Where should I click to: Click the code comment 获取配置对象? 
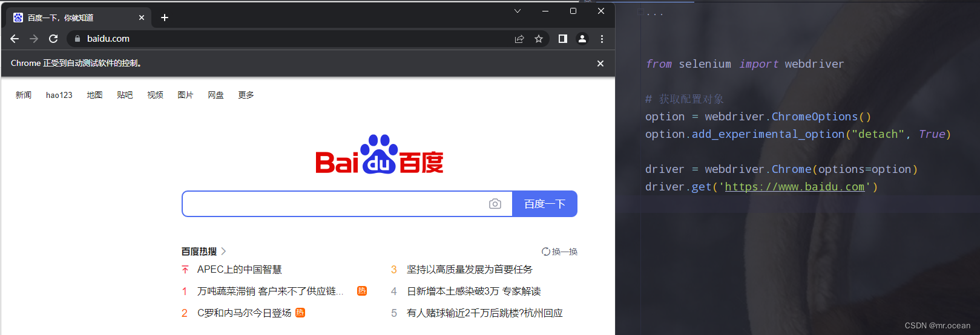pos(685,99)
